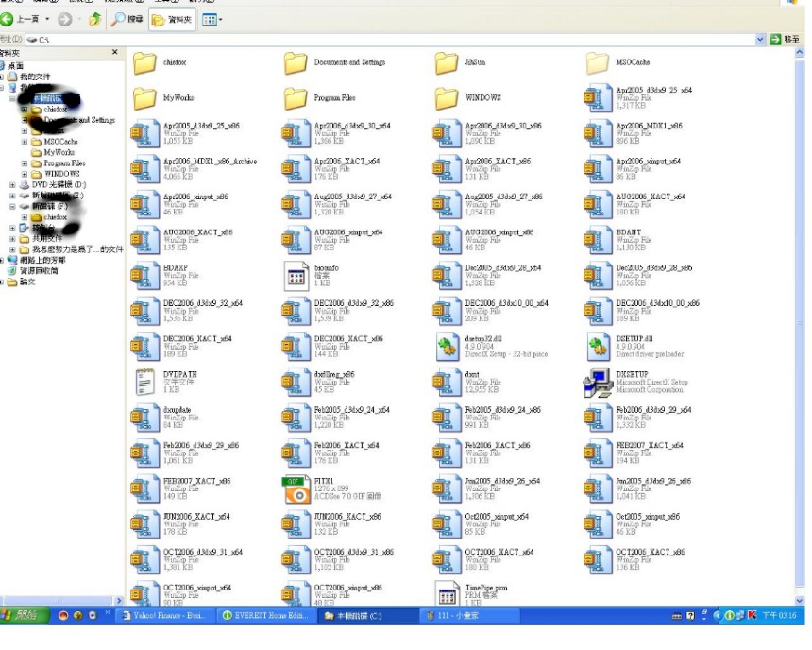Open the dsetup32.dll file icon
Image resolution: width=812 pixels, height=650 pixels.
[447, 347]
